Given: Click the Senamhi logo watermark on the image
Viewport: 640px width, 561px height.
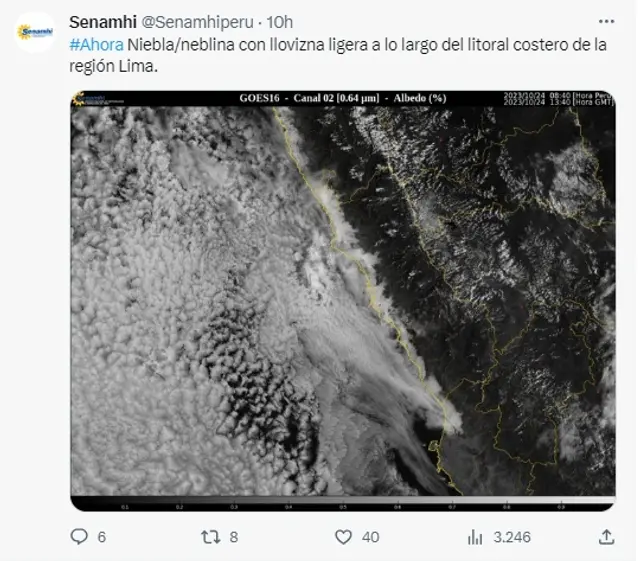Looking at the screenshot, I should coord(98,99).
